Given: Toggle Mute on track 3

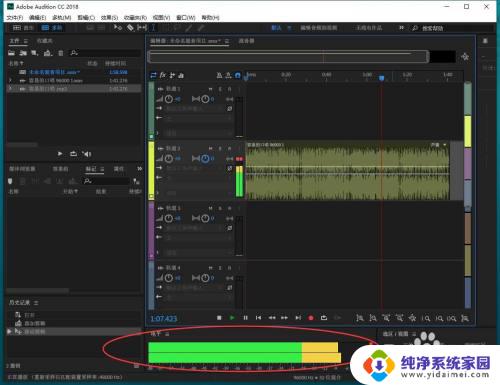Looking at the screenshot, I should tap(210, 208).
